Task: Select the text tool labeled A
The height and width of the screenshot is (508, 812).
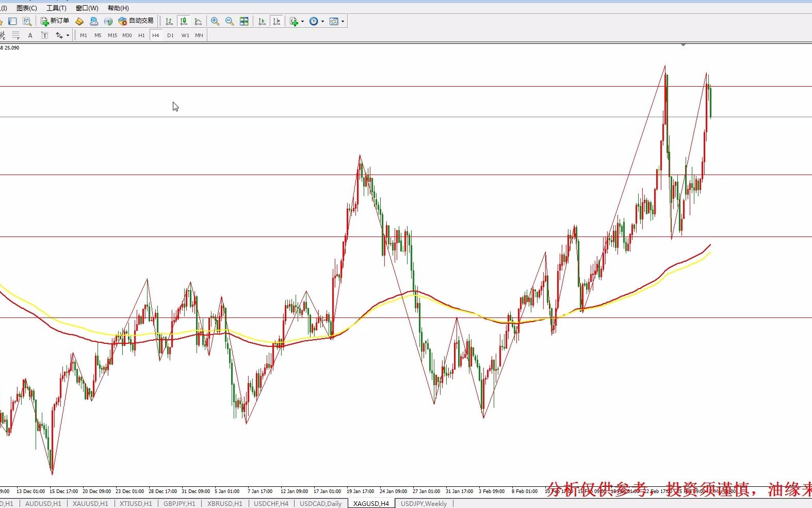Action: pyautogui.click(x=30, y=35)
